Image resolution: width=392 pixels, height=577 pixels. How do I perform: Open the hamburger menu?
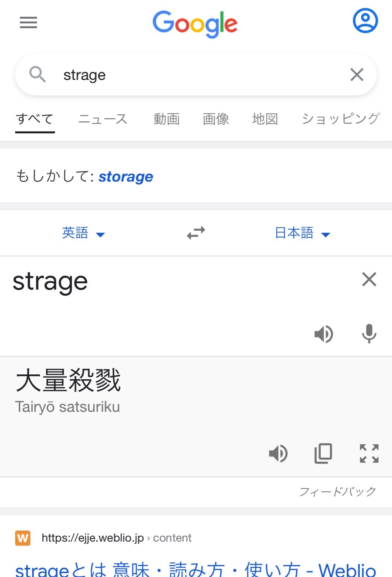tap(28, 22)
